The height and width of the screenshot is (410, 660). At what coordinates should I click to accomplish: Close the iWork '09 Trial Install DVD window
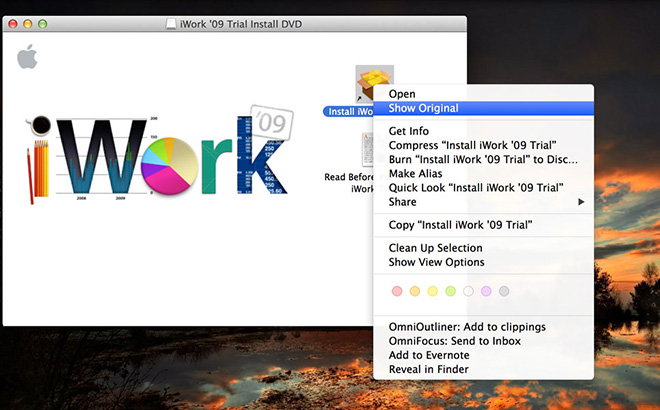[13, 24]
